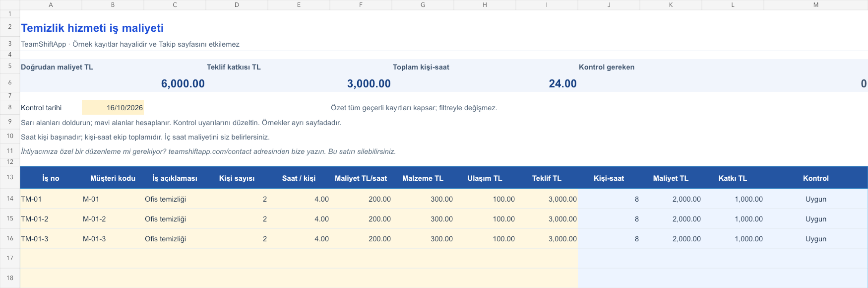Click the empty İş no cell in row 17

pyautogui.click(x=51, y=258)
